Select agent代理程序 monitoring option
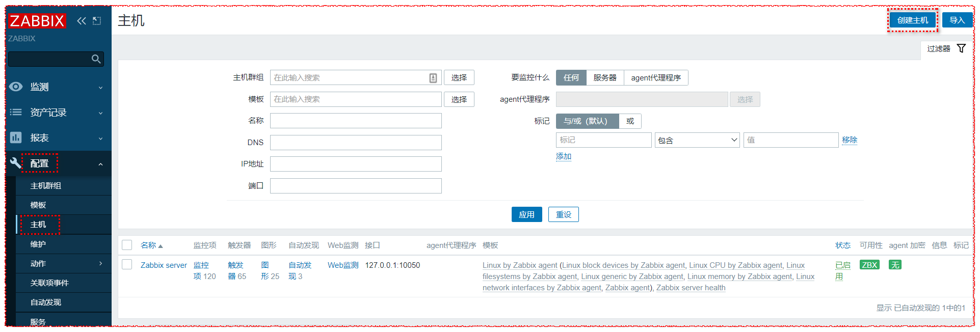The width and height of the screenshot is (980, 332). tap(656, 77)
